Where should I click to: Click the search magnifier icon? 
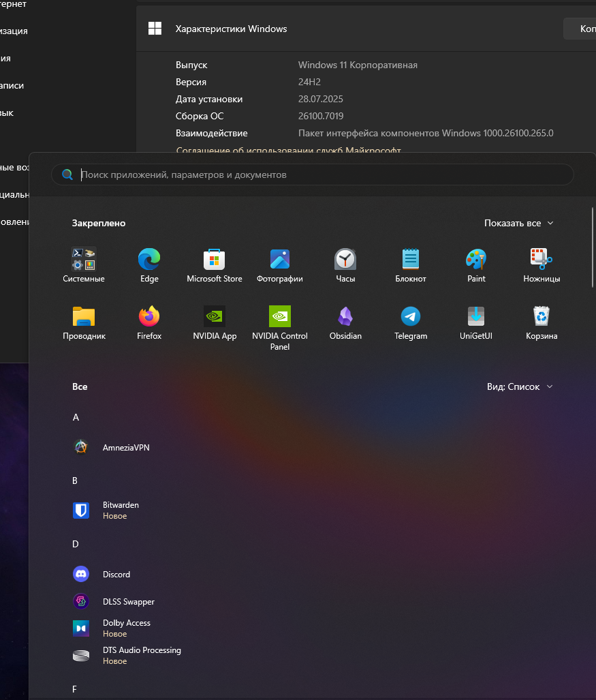coord(67,174)
